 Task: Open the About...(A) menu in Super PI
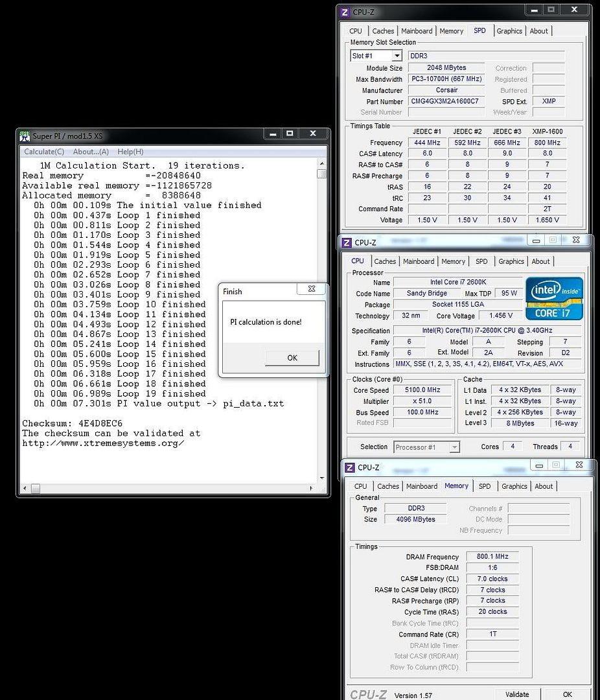(91, 152)
